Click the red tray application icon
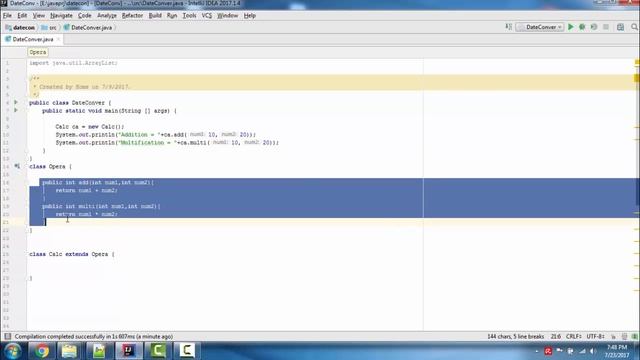The width and height of the screenshot is (640, 360). (x=548, y=351)
